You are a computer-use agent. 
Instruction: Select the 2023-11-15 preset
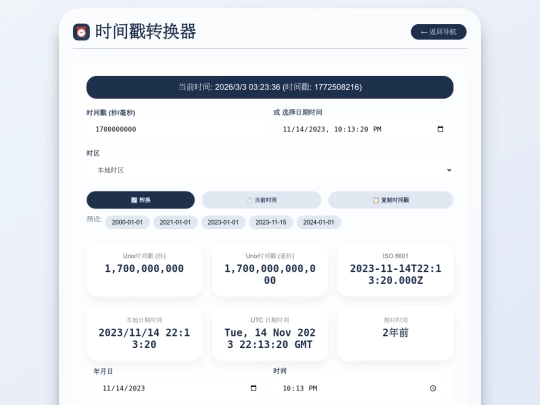click(x=271, y=222)
